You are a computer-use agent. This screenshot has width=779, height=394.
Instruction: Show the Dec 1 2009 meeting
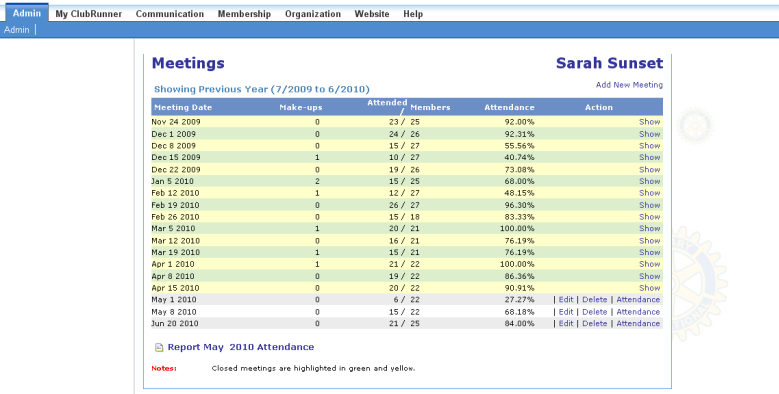click(650, 134)
